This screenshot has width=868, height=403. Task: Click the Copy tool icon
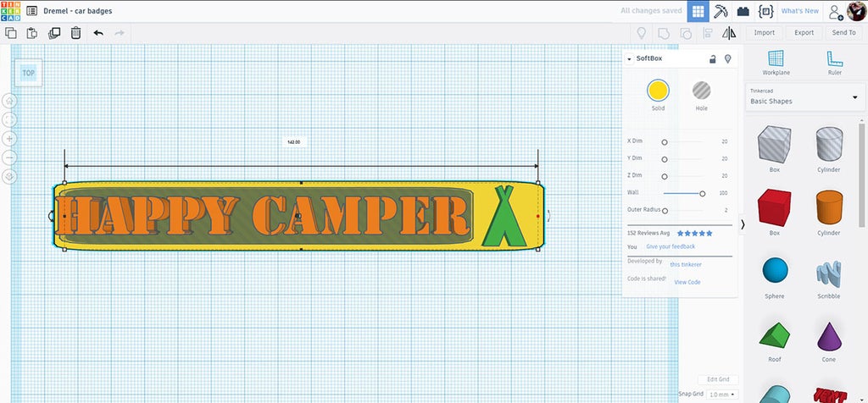click(10, 33)
